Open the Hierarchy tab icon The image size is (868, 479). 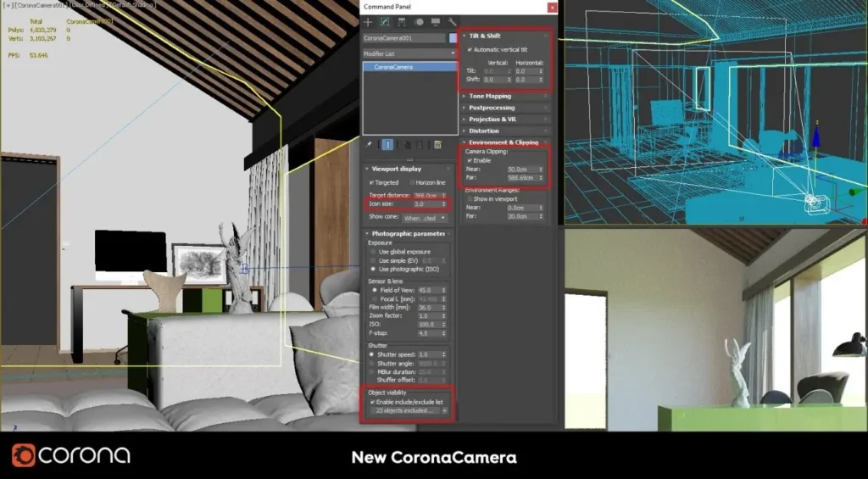[402, 22]
